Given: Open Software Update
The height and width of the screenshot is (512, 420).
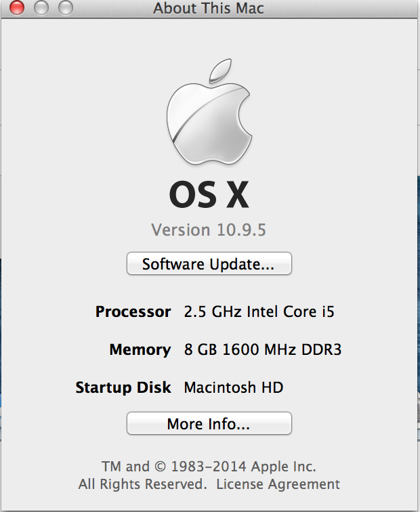Looking at the screenshot, I should point(209,263).
